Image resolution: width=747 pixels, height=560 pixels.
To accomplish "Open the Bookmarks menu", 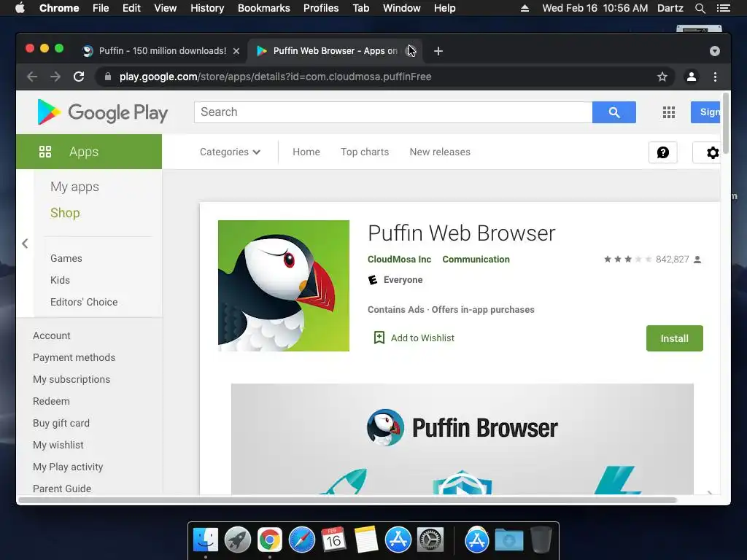I will 264,8.
